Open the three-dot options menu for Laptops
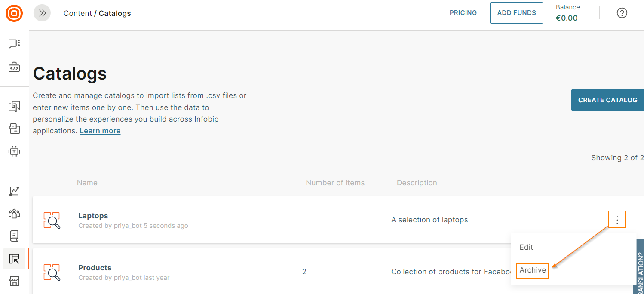 [617, 220]
